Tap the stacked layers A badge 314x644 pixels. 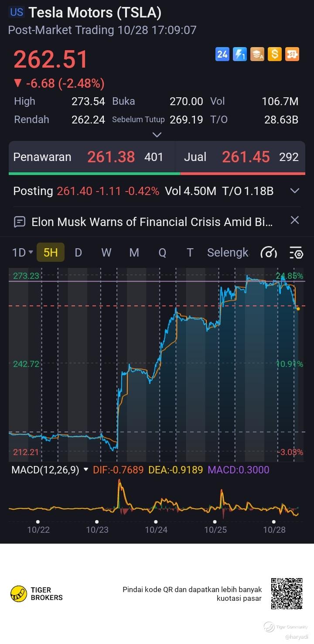257,54
